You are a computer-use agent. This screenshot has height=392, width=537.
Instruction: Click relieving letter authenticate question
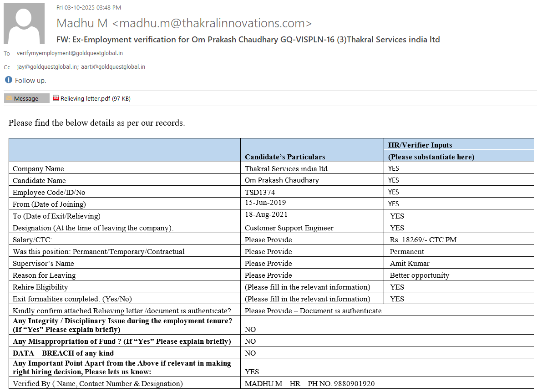[x=122, y=311]
